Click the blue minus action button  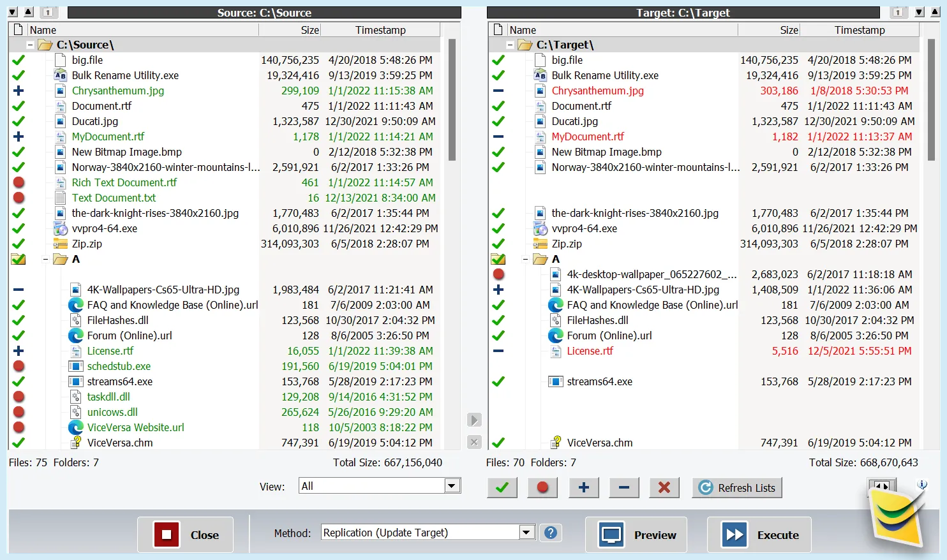[x=623, y=488]
